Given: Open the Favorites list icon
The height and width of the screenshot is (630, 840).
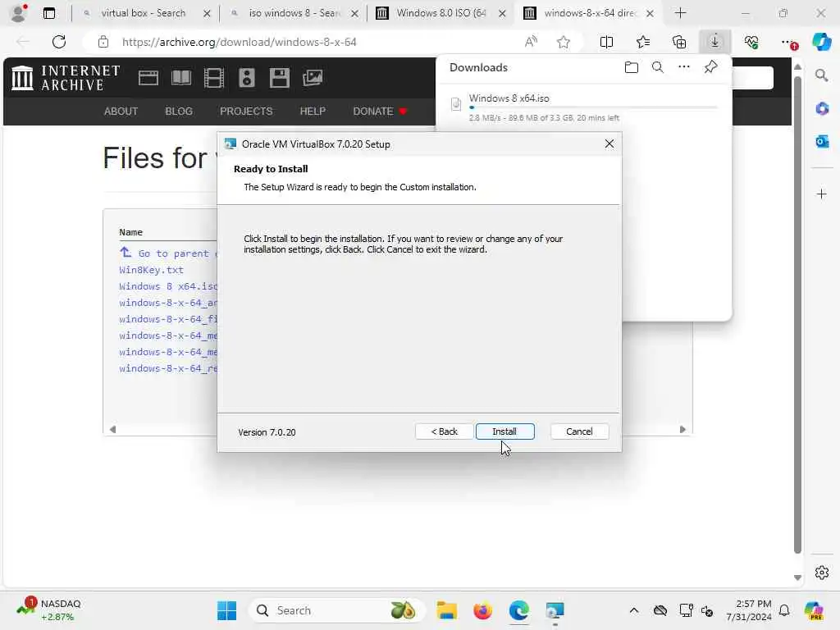Looking at the screenshot, I should pyautogui.click(x=643, y=42).
